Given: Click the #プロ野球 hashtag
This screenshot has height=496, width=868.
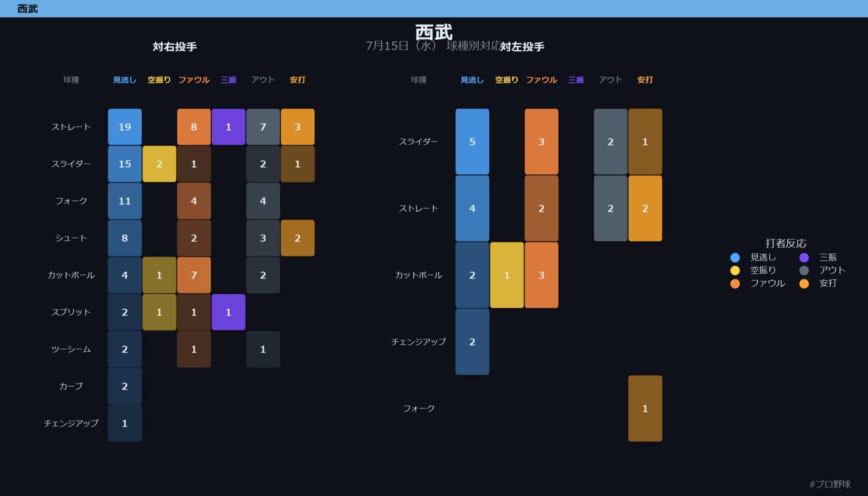Looking at the screenshot, I should coord(830,484).
